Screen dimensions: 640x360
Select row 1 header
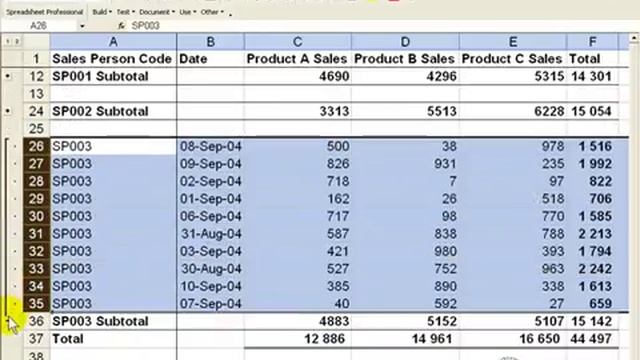click(36, 59)
